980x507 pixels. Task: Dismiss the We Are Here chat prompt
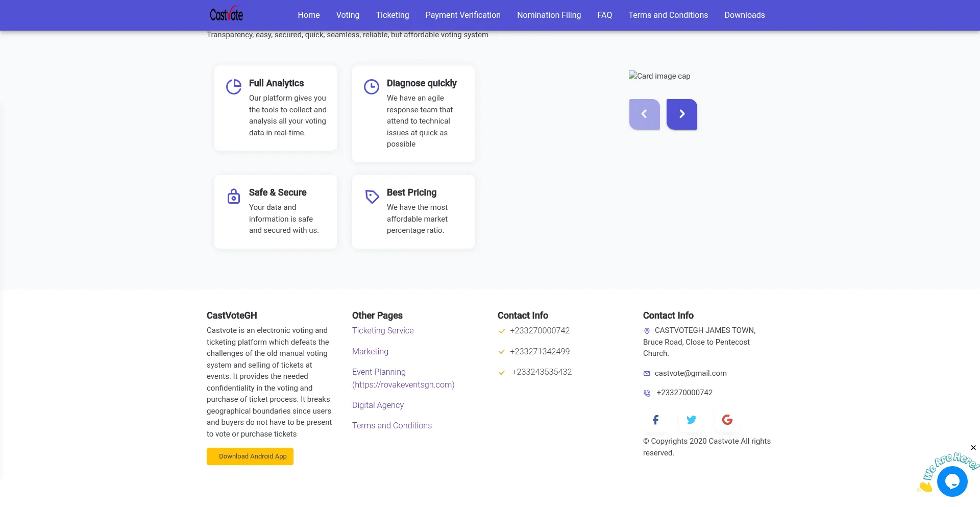pyautogui.click(x=973, y=448)
